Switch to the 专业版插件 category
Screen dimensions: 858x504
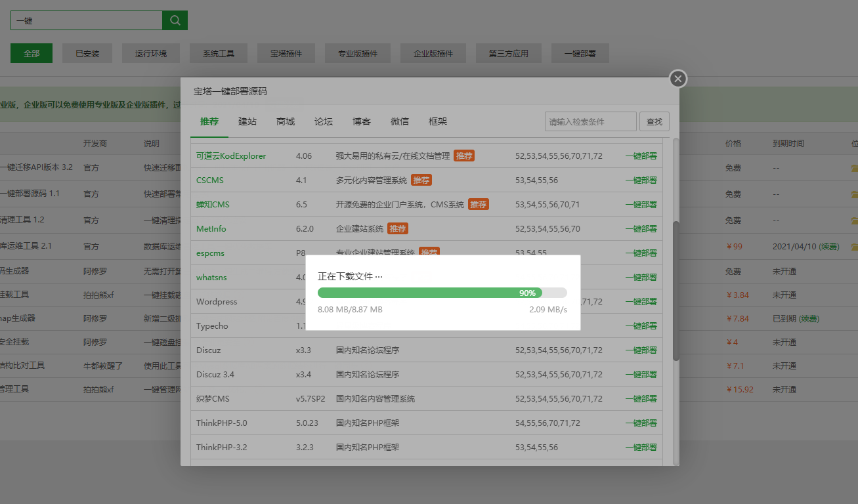[358, 54]
